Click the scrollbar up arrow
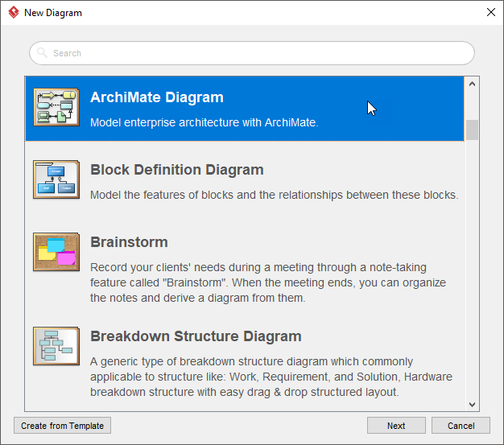Screen dimensions: 504x445 pos(473,84)
